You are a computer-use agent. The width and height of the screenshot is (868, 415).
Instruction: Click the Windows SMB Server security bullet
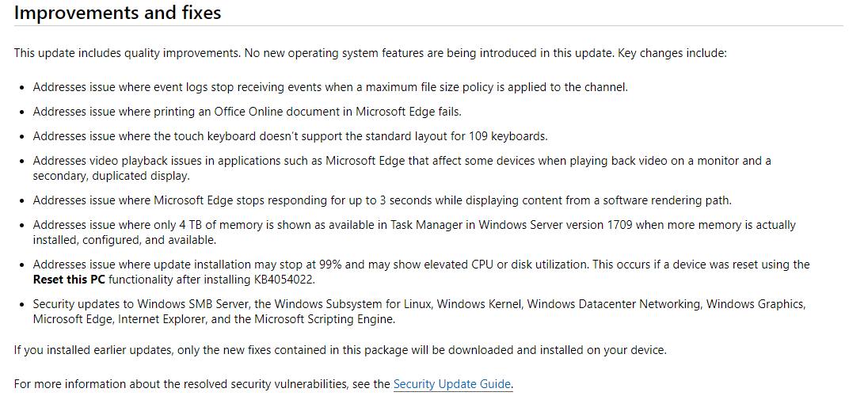[419, 311]
